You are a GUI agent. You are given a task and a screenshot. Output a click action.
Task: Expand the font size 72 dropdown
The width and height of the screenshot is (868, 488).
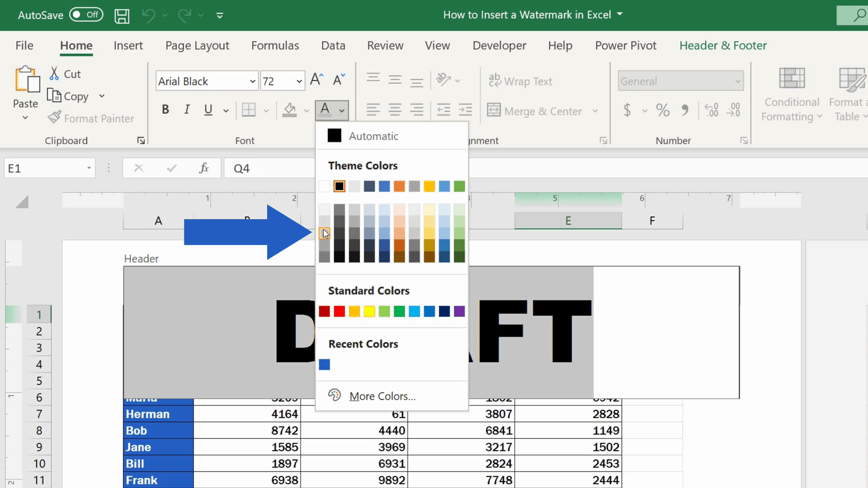[x=299, y=81]
